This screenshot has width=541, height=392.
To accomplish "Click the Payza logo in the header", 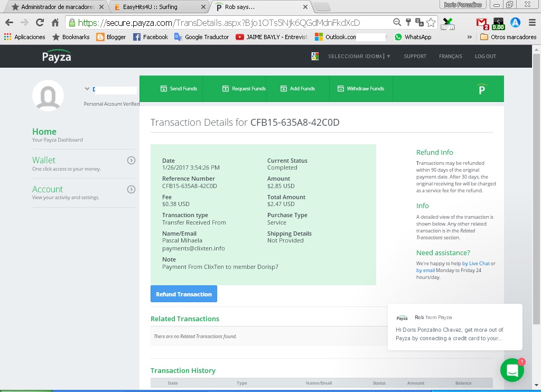I will point(57,57).
